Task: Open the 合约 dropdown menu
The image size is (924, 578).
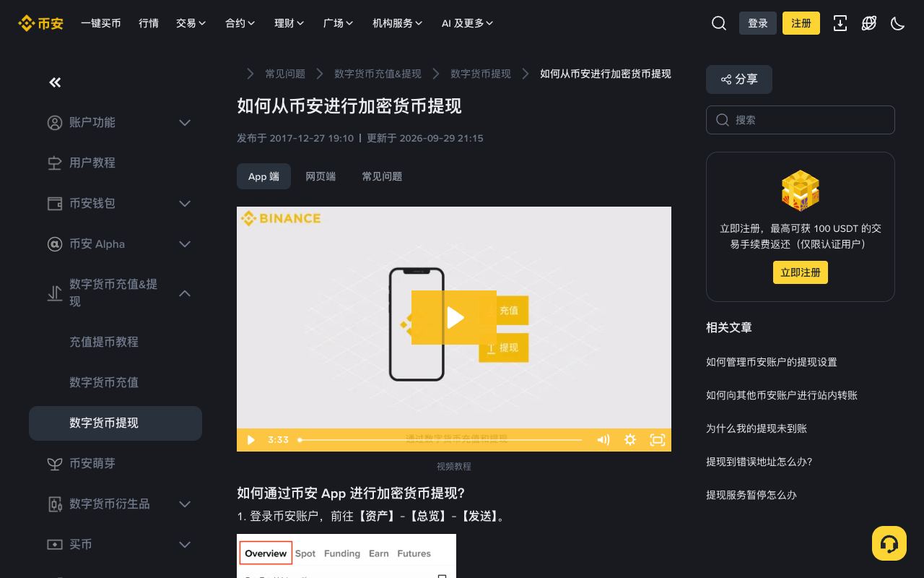Action: [240, 23]
